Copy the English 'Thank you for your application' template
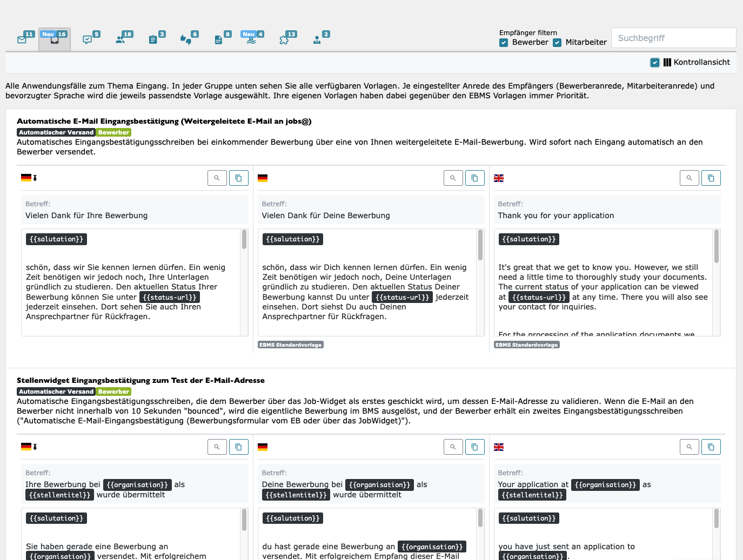 (x=711, y=178)
